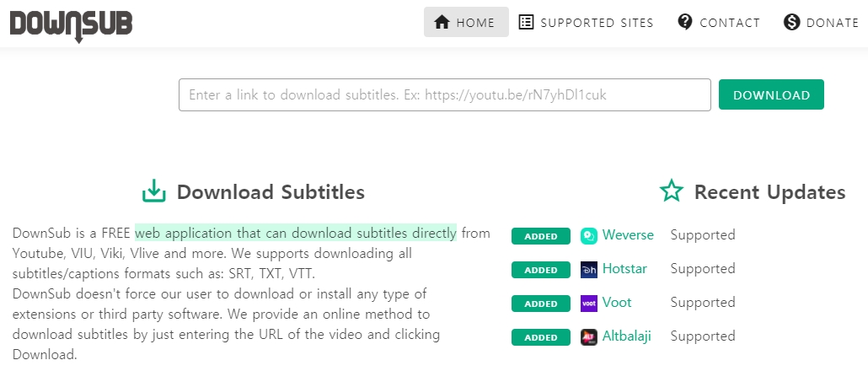This screenshot has width=868, height=371.
Task: Click the Weverse service icon
Action: click(x=589, y=236)
